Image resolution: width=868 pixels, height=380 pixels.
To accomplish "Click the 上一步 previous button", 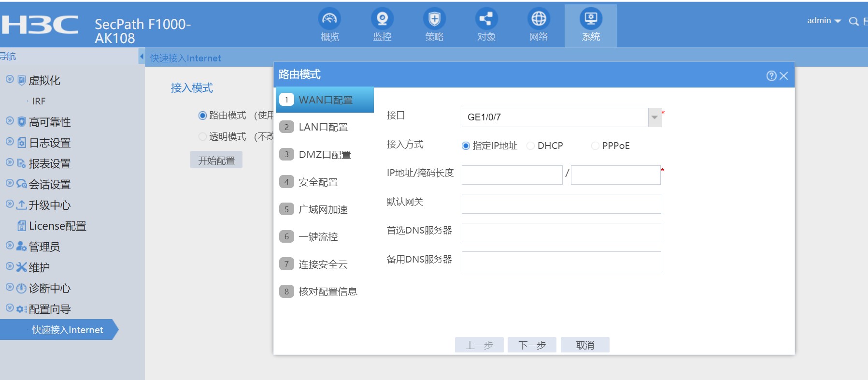I will coord(479,345).
